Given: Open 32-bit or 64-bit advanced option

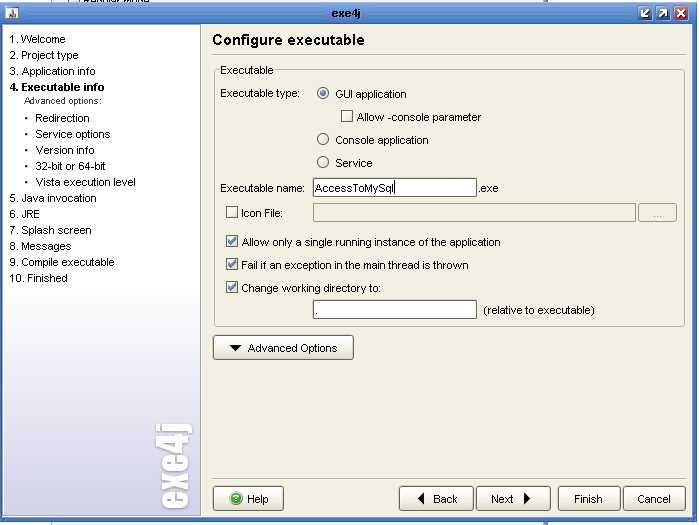Looking at the screenshot, I should pyautogui.click(x=70, y=166).
